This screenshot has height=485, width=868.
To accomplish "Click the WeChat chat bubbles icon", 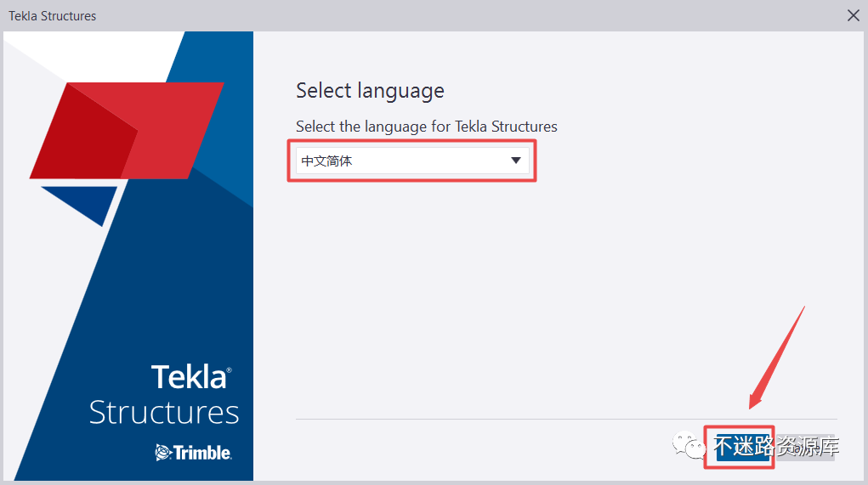I will [689, 445].
